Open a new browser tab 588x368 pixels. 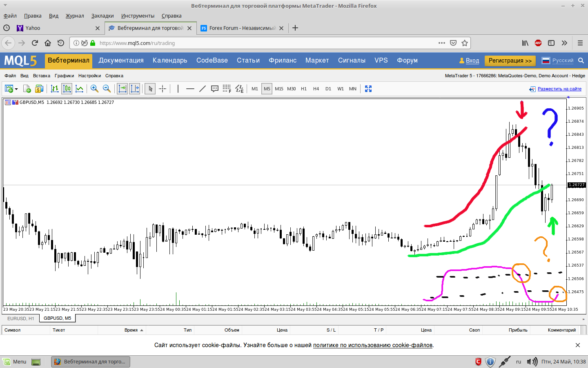pos(295,28)
